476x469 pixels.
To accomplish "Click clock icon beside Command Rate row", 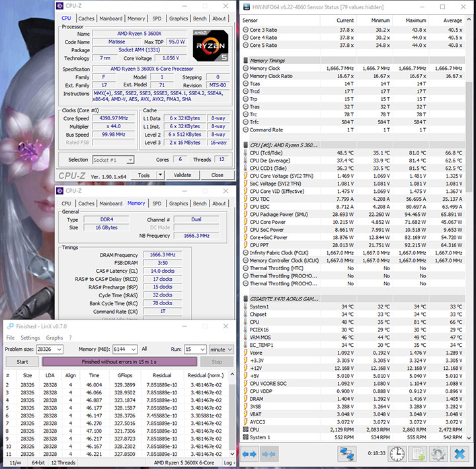I will pyautogui.click(x=245, y=129).
